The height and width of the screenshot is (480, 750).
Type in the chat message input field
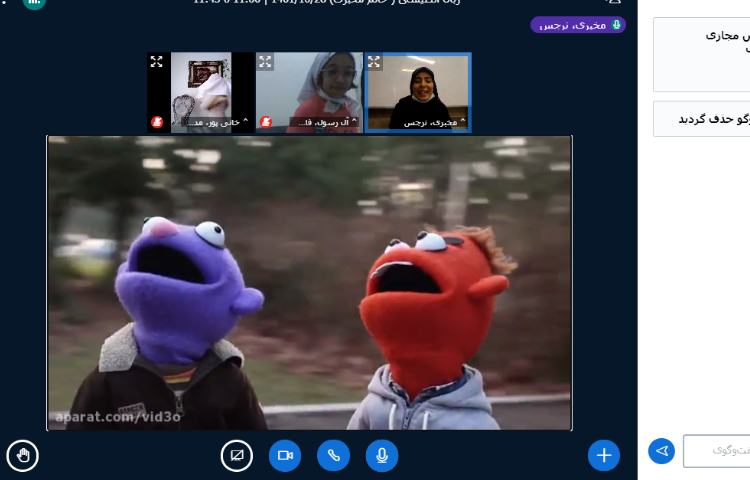click(717, 451)
